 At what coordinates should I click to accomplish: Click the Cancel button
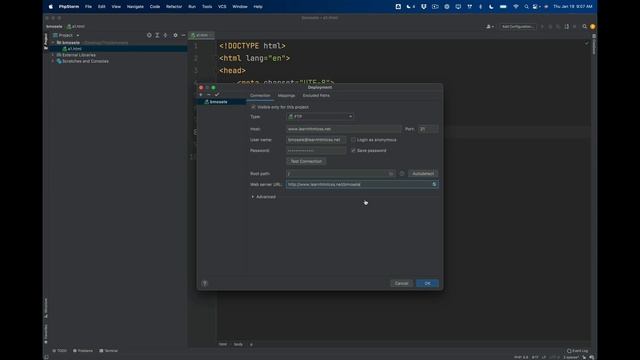pyautogui.click(x=401, y=283)
